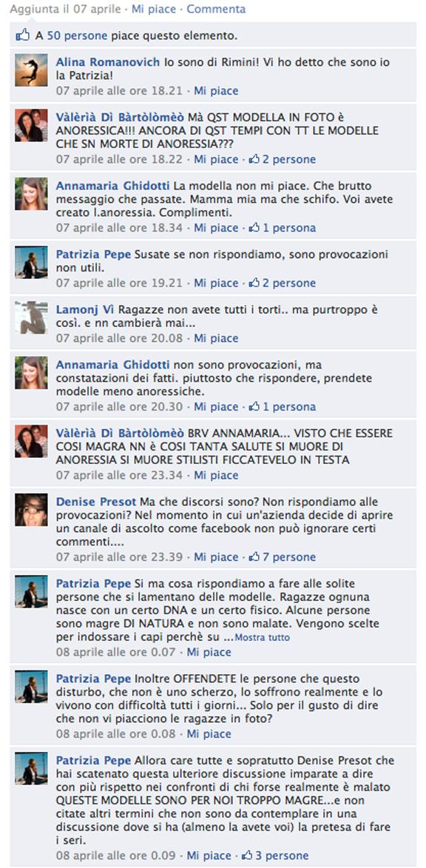Expand the truncated comment with Mostra tutto

click(x=262, y=638)
